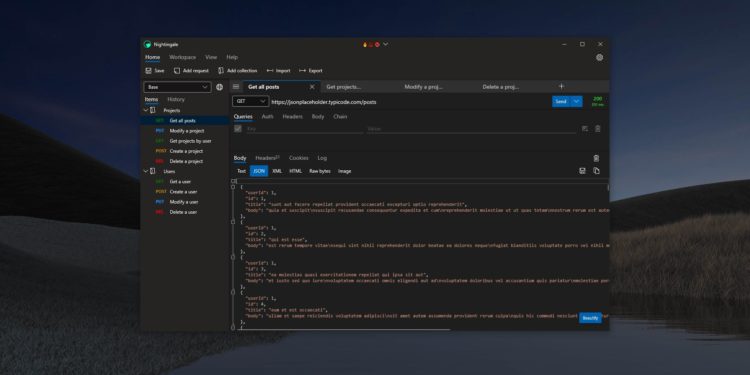Open the response Log tab
The width and height of the screenshot is (750, 375).
(322, 158)
